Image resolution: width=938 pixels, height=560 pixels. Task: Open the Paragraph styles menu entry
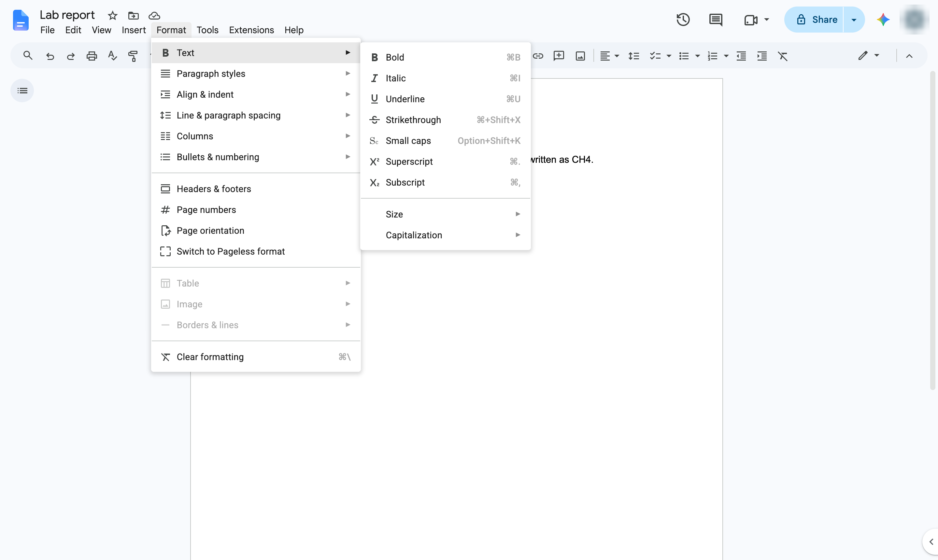coord(256,74)
